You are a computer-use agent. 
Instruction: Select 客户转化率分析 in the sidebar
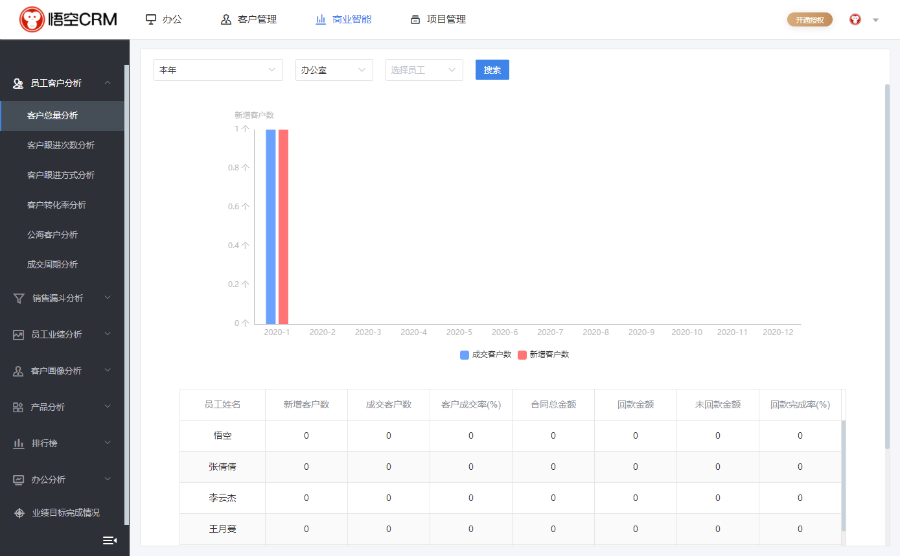pyautogui.click(x=57, y=205)
